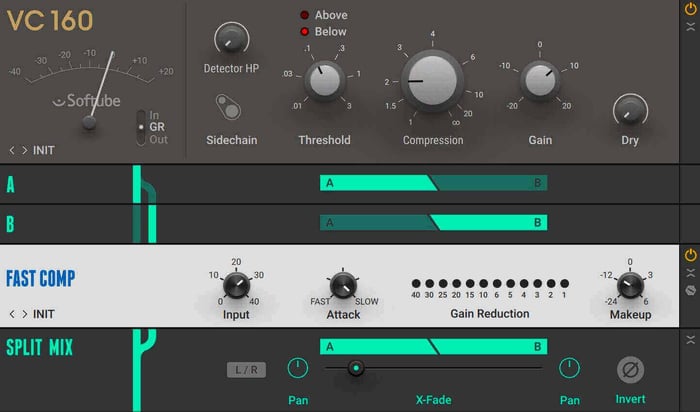Click the A chain label
This screenshot has width=700, height=412.
pyautogui.click(x=11, y=184)
